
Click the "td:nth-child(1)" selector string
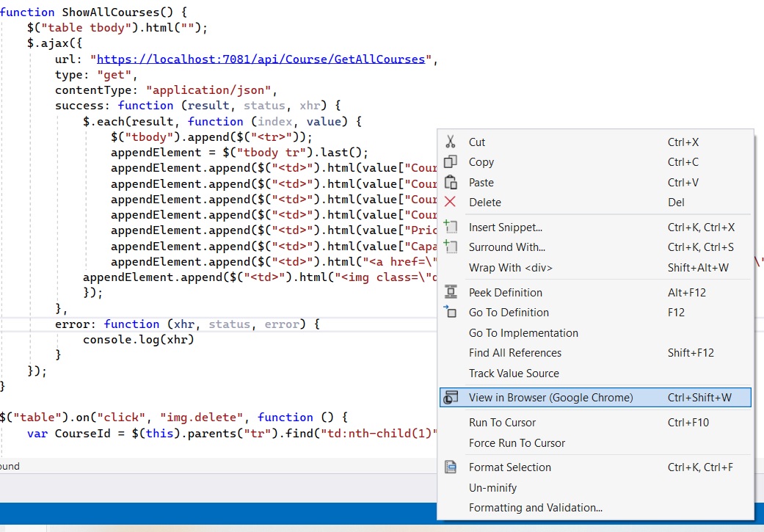379,434
